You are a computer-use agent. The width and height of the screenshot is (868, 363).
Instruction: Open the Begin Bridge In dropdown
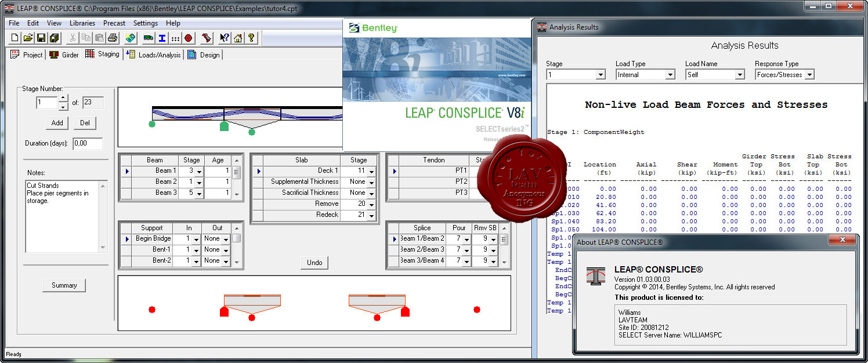(197, 239)
